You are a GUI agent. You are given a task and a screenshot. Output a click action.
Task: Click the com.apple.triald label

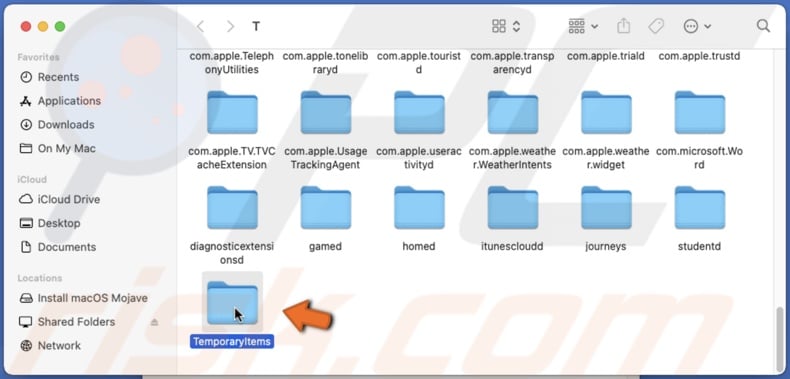point(606,56)
